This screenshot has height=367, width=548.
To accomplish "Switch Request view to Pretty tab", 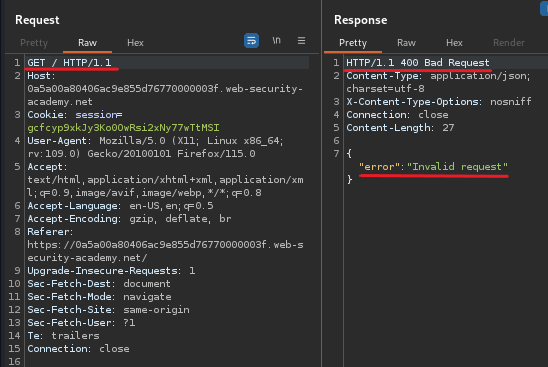I will [x=34, y=43].
